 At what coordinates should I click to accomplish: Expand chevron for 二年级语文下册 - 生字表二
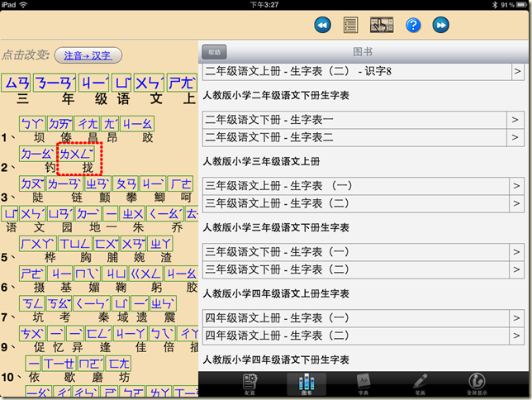point(515,137)
